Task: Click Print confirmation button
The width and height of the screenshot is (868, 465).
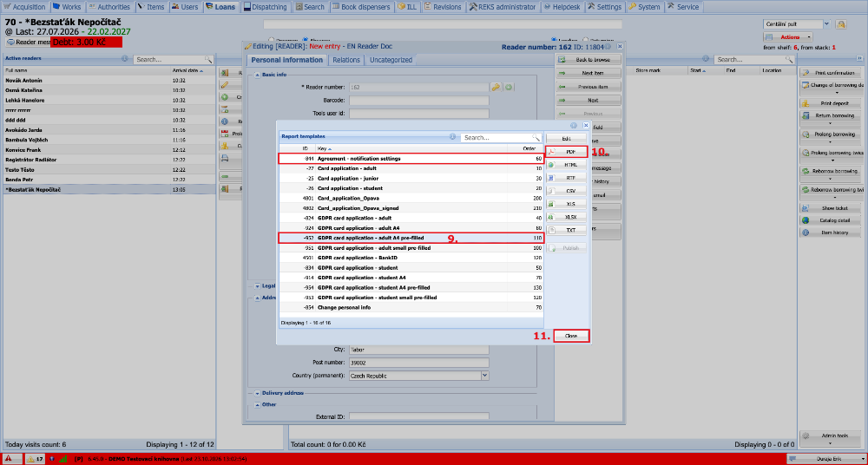Action: (x=832, y=73)
